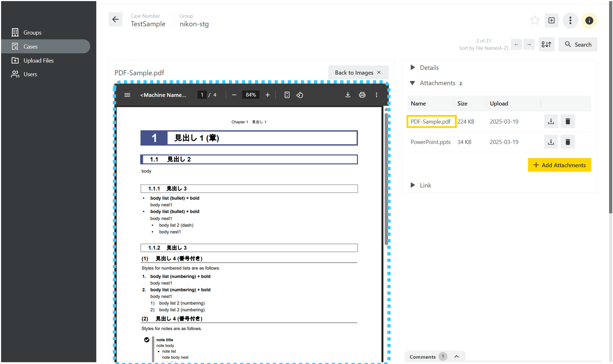Click Back to Images button
This screenshot has height=364, width=613.
pos(358,73)
